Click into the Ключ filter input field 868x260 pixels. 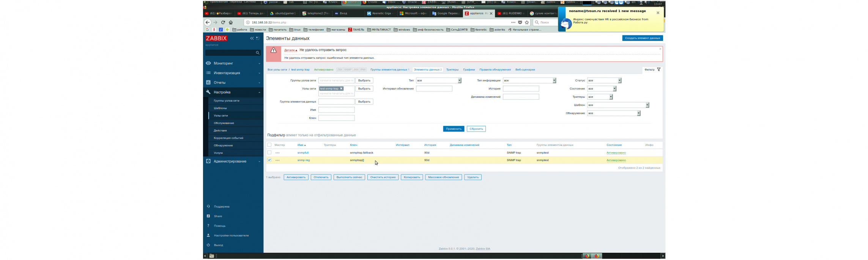[337, 118]
